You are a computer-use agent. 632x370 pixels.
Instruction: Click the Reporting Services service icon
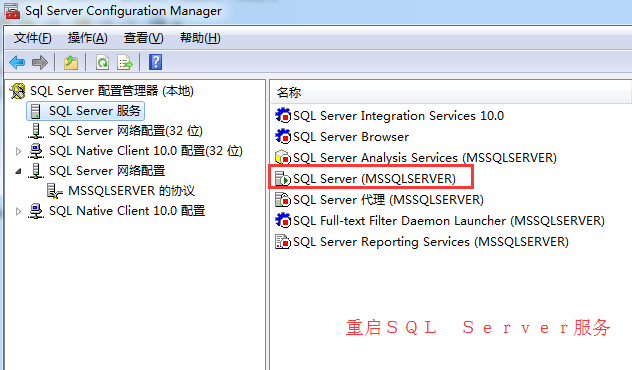coord(283,241)
